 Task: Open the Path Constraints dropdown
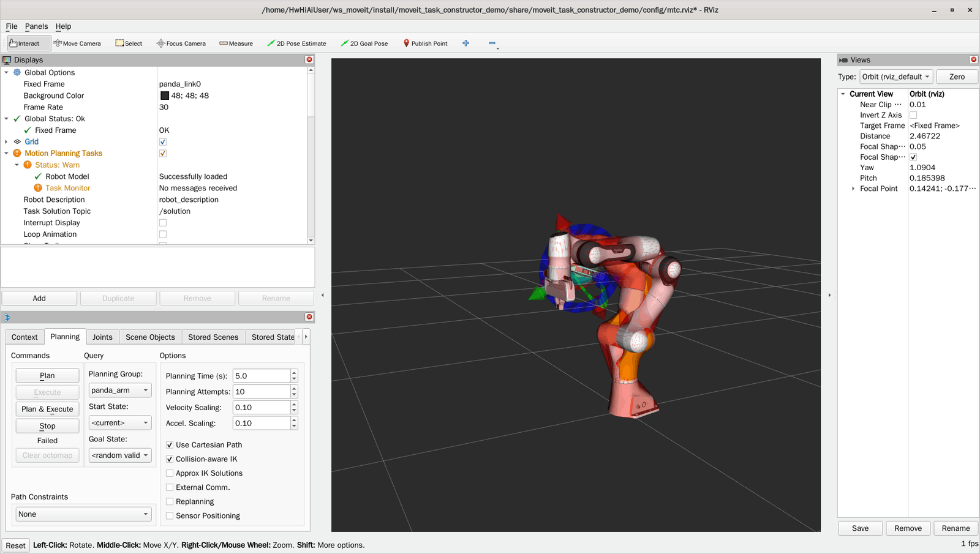tap(83, 514)
